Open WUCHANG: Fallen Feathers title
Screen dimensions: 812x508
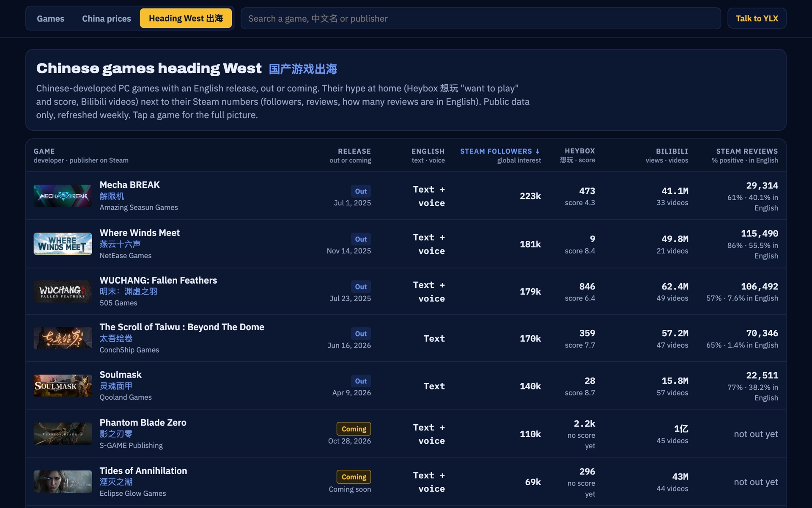tap(158, 280)
